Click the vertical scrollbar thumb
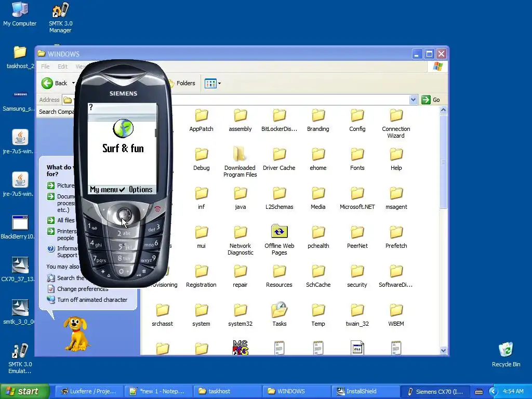532x399 pixels. tap(443, 162)
